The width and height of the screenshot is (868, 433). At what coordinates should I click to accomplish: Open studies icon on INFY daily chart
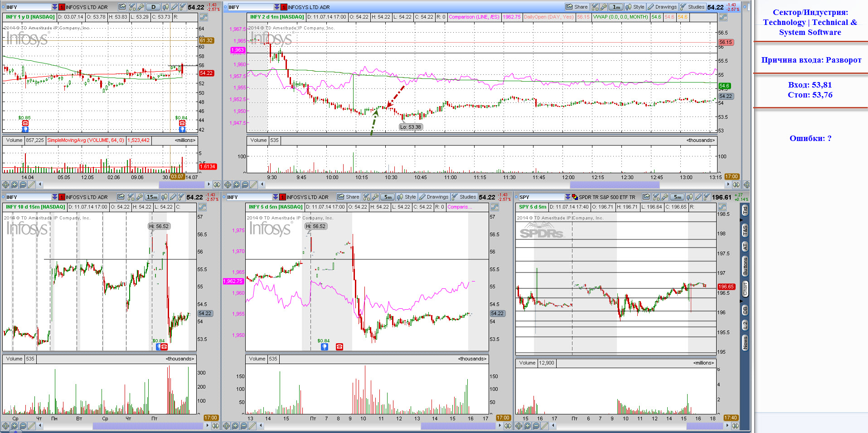click(x=183, y=7)
